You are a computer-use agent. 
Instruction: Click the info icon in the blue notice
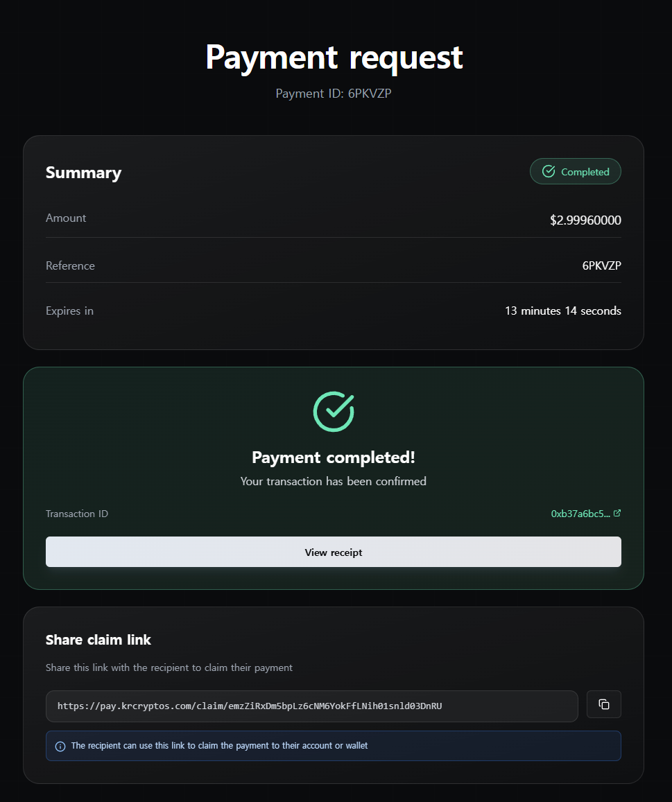click(x=60, y=747)
